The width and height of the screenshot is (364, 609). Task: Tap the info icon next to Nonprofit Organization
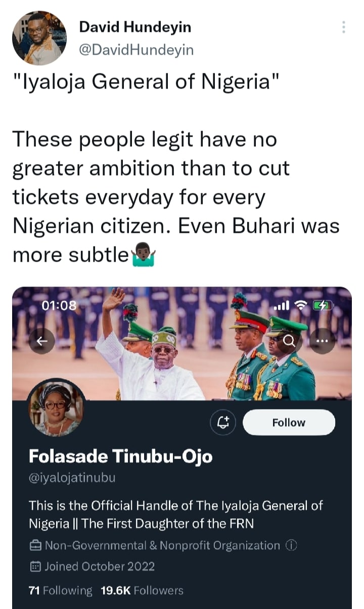(x=291, y=545)
